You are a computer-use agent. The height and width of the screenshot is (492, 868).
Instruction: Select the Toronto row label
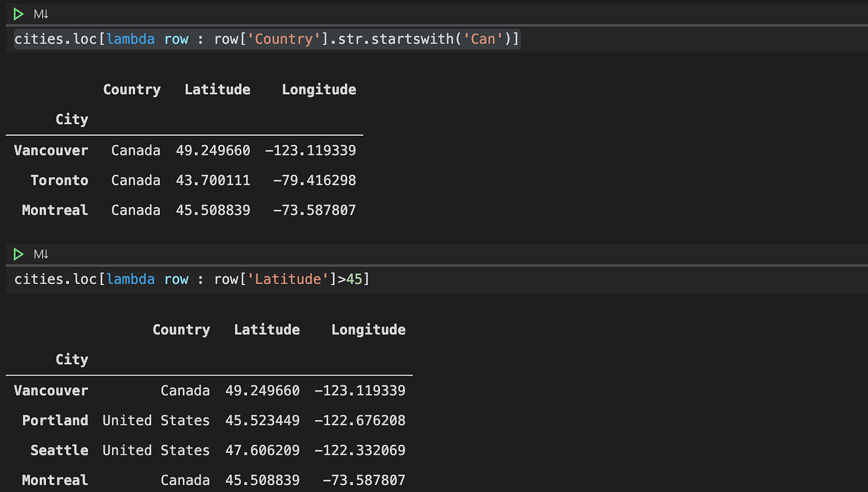click(60, 180)
